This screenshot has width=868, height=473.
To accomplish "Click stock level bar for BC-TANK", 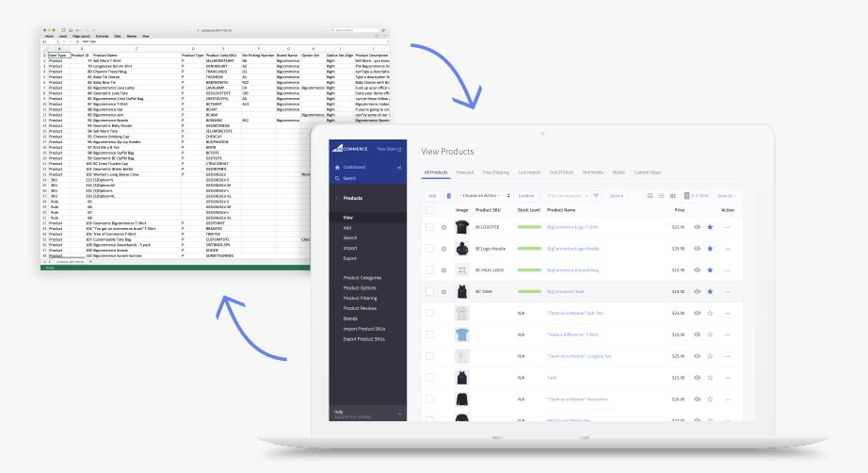I will (x=529, y=291).
